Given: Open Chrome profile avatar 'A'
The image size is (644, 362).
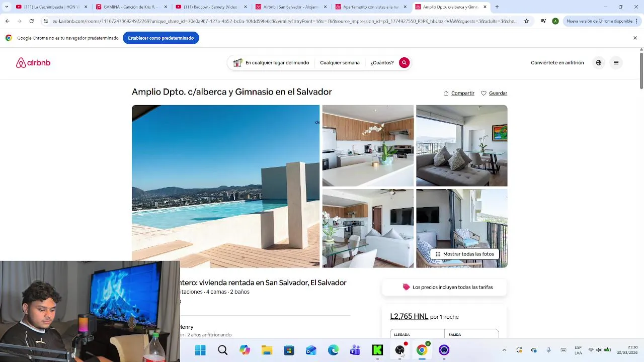Looking at the screenshot, I should pos(555,21).
